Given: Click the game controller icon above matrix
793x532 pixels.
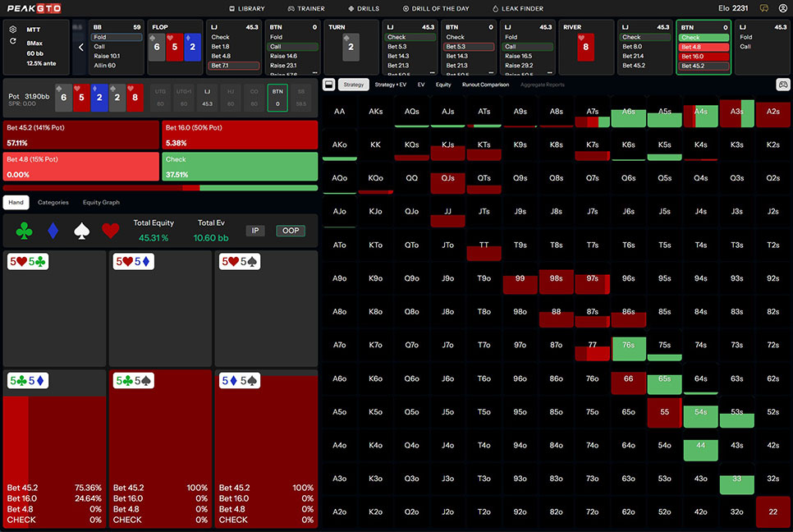Looking at the screenshot, I should (x=783, y=84).
